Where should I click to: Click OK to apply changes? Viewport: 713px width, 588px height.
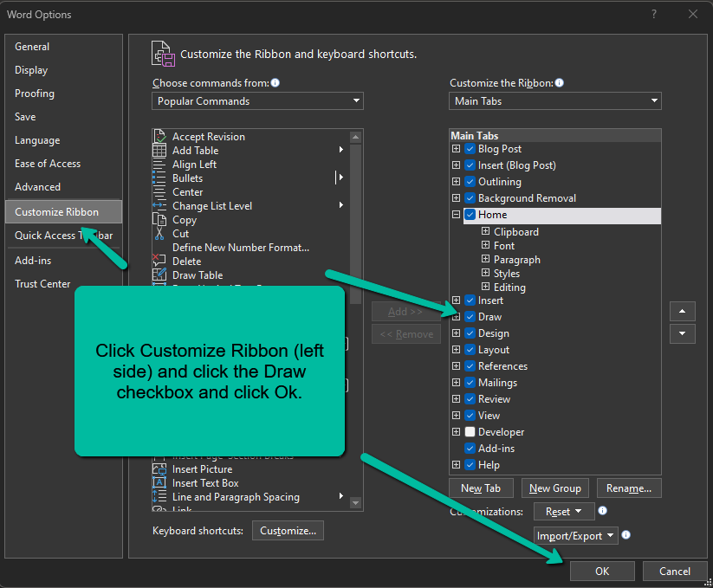602,572
